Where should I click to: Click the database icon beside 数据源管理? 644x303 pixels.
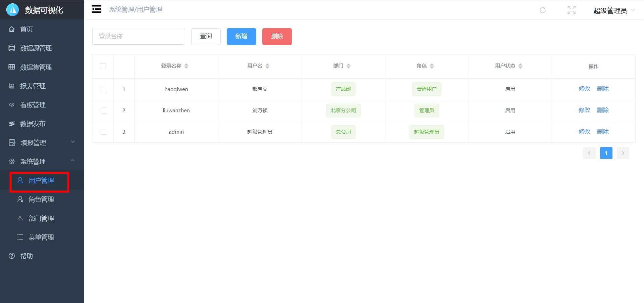pyautogui.click(x=12, y=48)
